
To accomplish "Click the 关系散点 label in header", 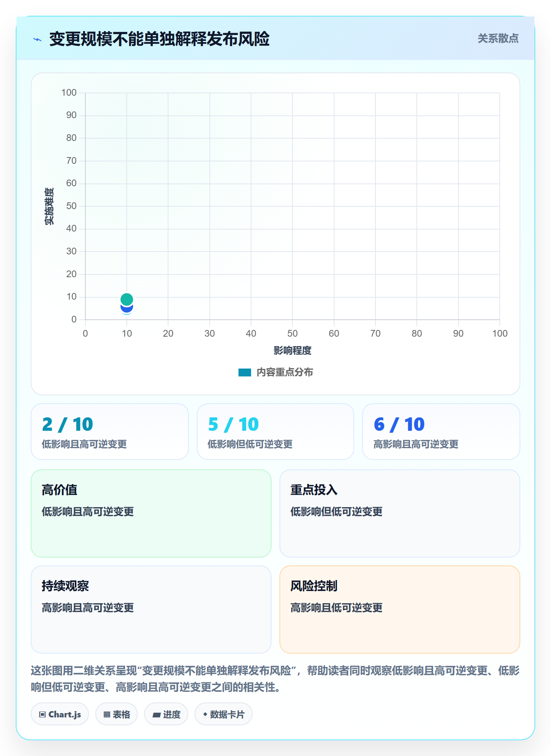I will click(498, 39).
